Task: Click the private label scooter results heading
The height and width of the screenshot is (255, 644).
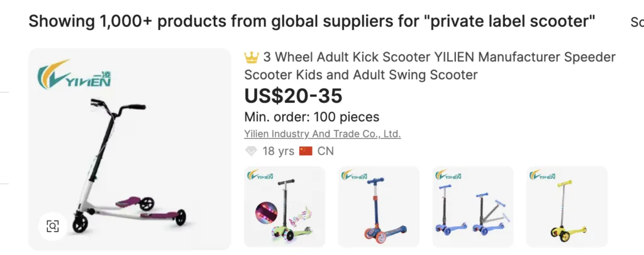Action: pos(312,22)
